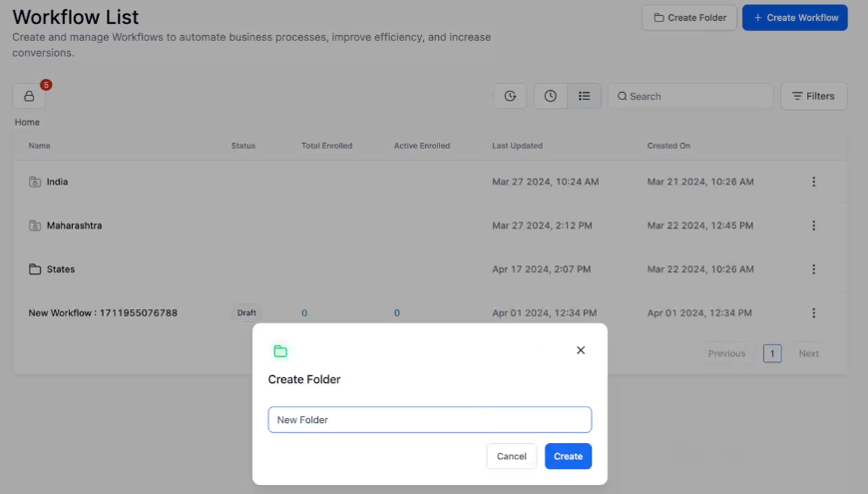Open the Filters panel
Viewport: 868px width, 494px height.
(x=813, y=96)
